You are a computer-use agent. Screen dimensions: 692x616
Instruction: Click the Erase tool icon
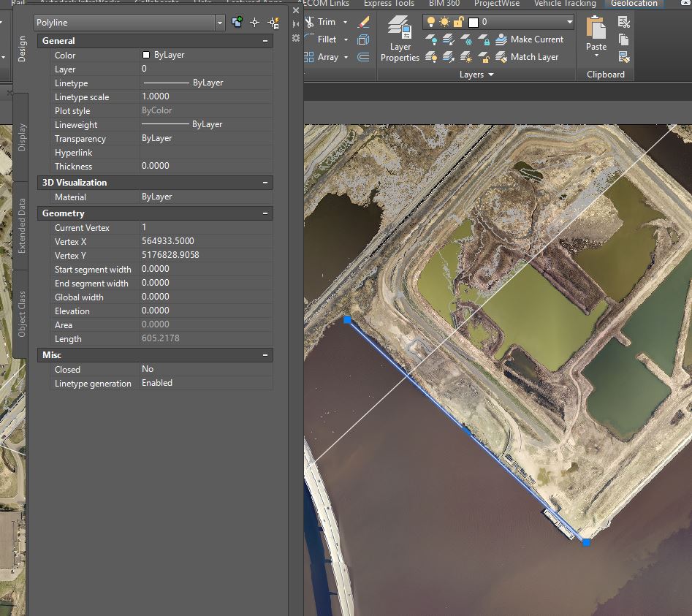pos(363,22)
